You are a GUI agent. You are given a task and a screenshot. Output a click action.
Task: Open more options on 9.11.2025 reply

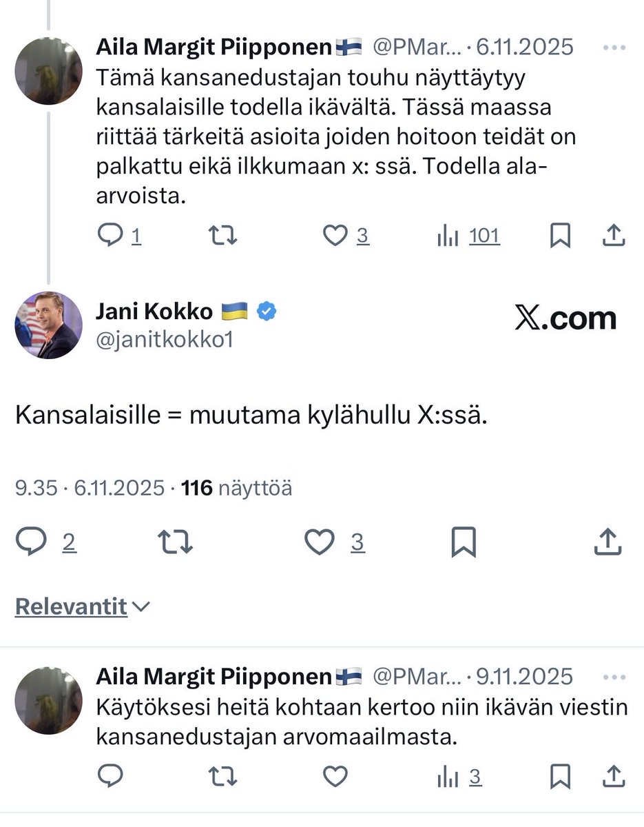(613, 677)
